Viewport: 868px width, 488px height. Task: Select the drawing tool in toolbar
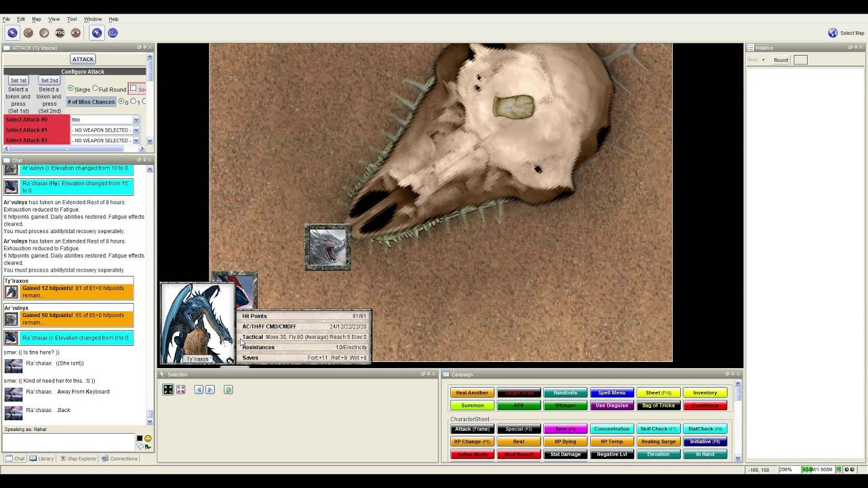click(x=28, y=33)
